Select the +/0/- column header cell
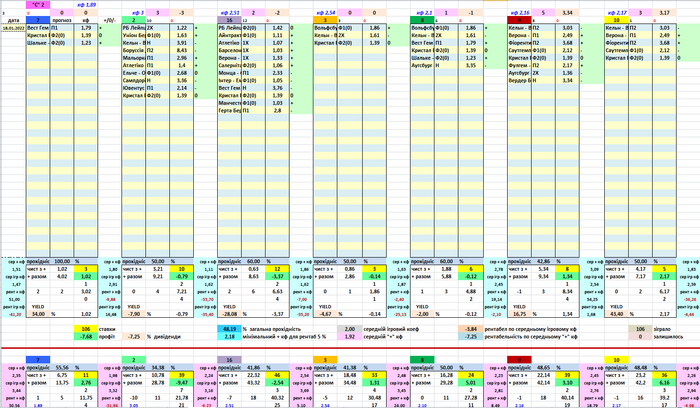Viewport: 700px width, 408px height. (x=109, y=20)
